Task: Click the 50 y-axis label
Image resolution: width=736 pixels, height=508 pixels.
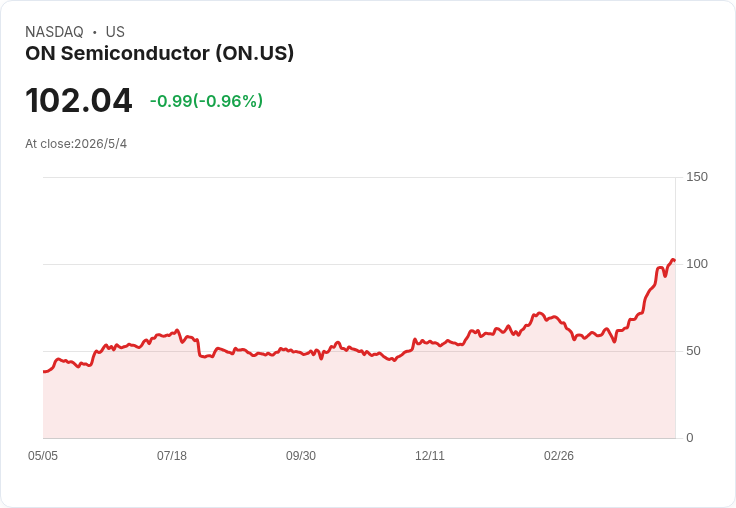Action: click(693, 351)
